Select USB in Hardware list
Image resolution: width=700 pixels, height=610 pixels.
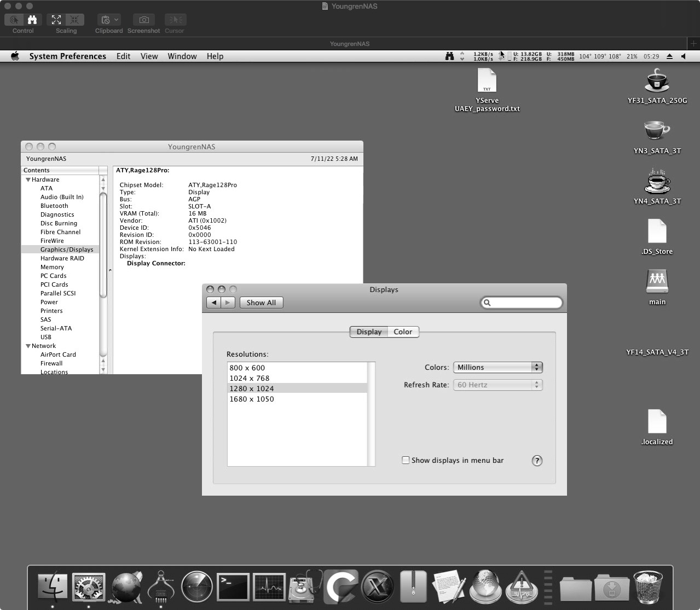tap(46, 337)
